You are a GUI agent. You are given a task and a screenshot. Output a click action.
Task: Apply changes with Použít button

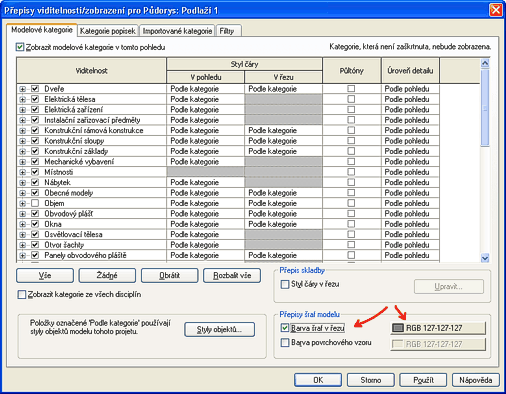423,380
